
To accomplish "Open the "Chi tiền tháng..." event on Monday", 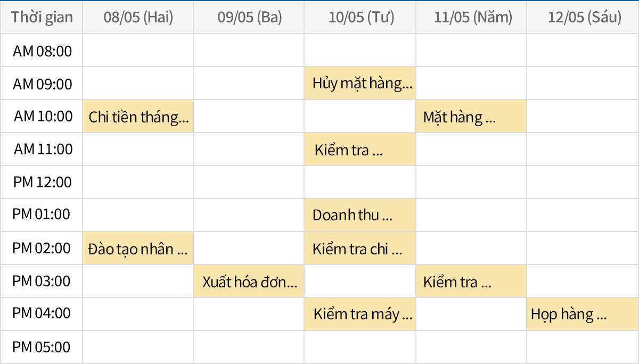I will (x=138, y=117).
